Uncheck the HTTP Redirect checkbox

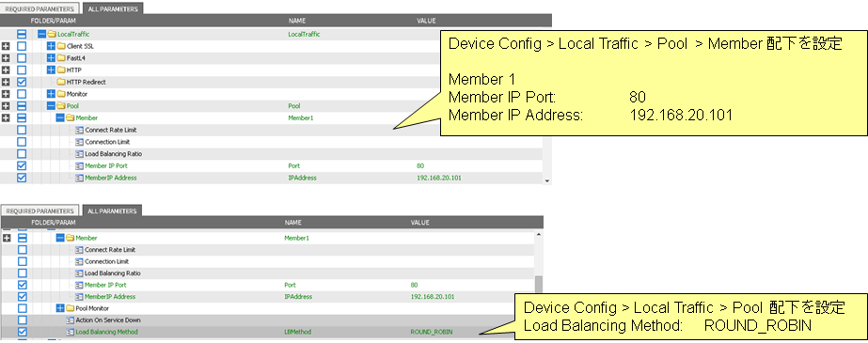(x=22, y=82)
